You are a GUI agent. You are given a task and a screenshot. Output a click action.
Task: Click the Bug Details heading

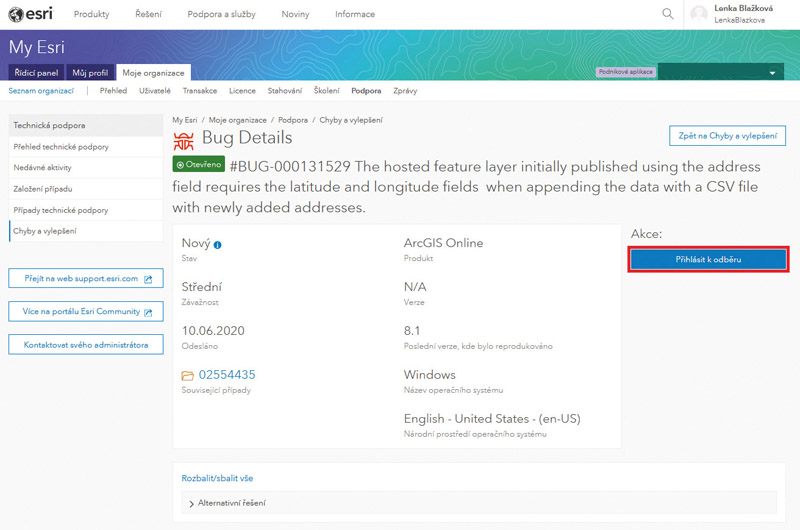point(247,138)
